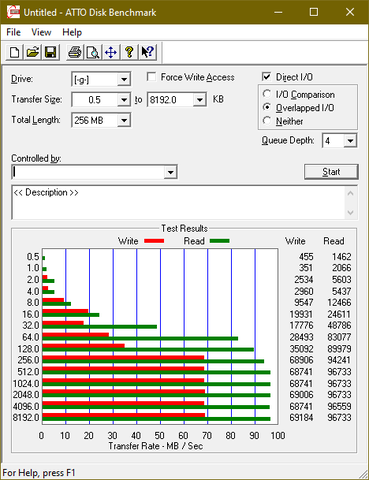Click the 1024.0 transfer size row label

26,384
